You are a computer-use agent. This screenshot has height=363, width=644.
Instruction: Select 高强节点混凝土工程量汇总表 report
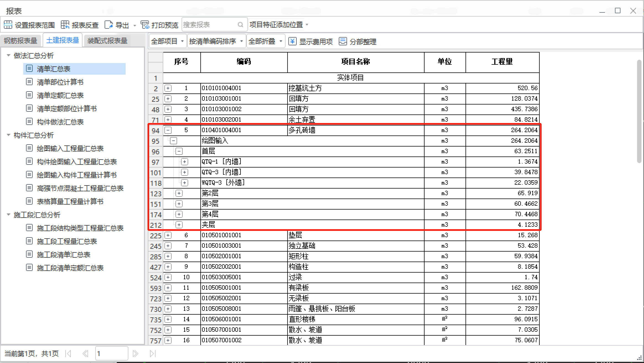coord(80,188)
